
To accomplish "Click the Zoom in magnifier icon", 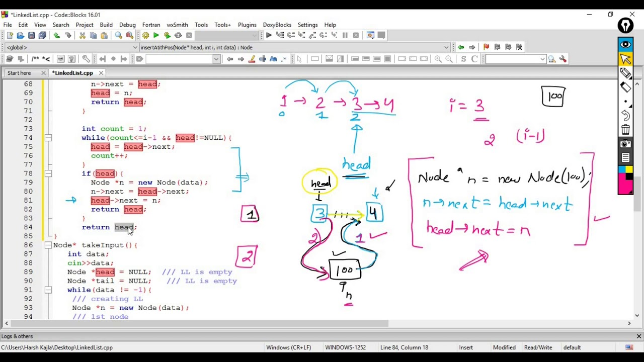I will 438,59.
